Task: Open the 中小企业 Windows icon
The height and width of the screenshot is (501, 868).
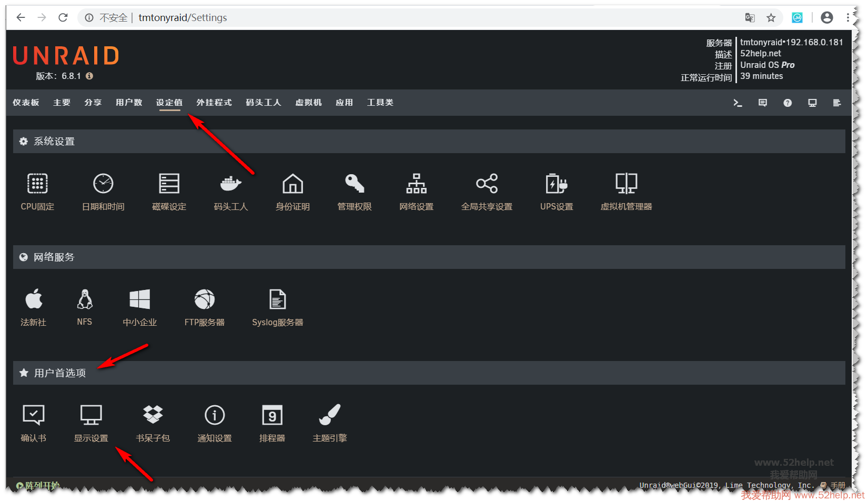Action: click(140, 299)
